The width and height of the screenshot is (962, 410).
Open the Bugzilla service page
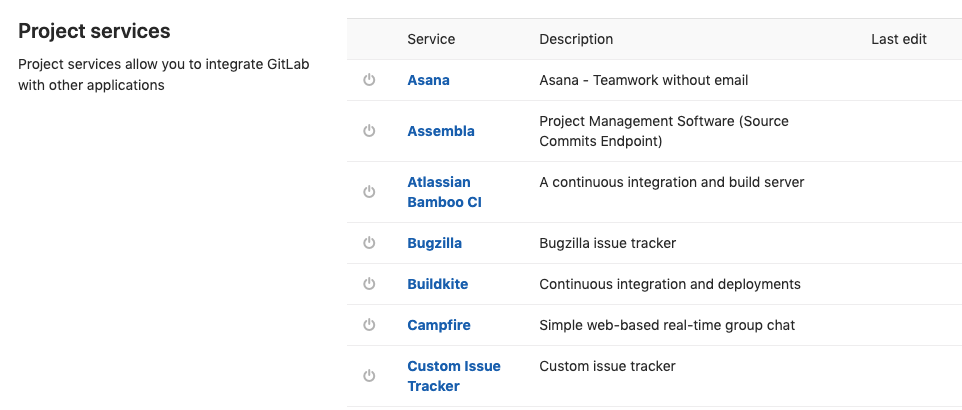[434, 243]
